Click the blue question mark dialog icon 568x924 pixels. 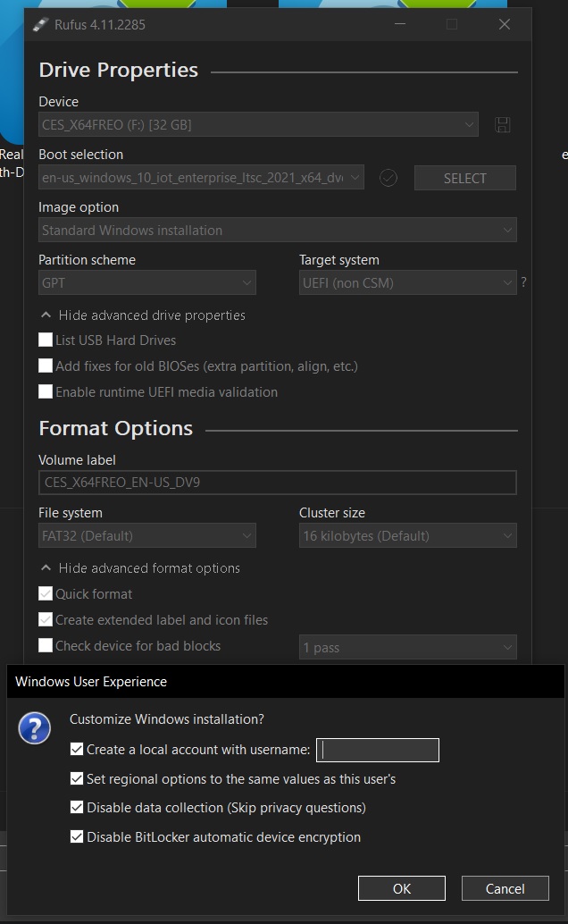tap(35, 727)
